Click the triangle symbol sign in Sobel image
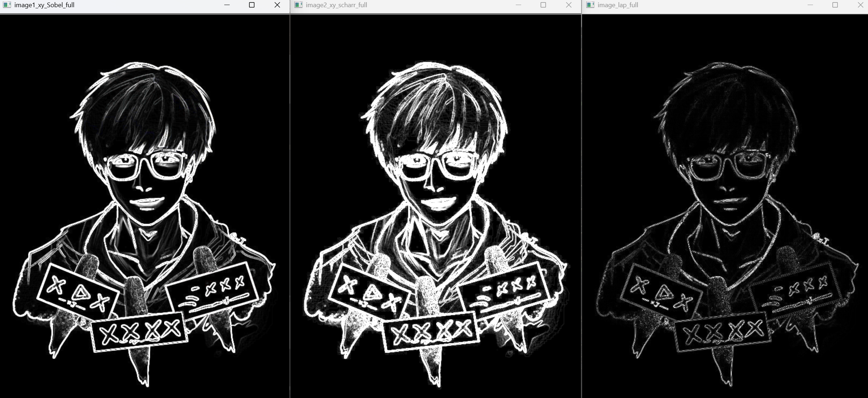Viewport: 868px width, 398px height. pos(78,291)
